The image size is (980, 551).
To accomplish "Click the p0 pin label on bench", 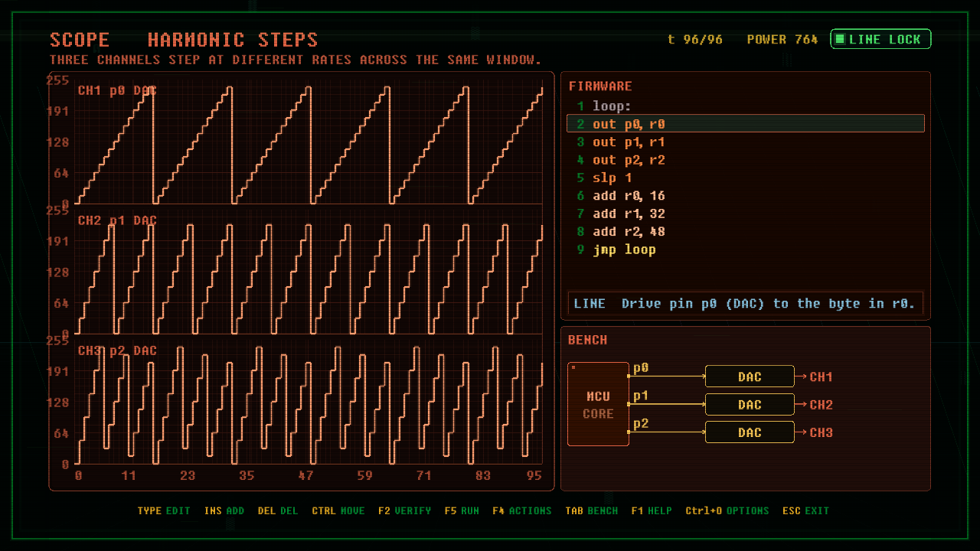I will coord(641,368).
